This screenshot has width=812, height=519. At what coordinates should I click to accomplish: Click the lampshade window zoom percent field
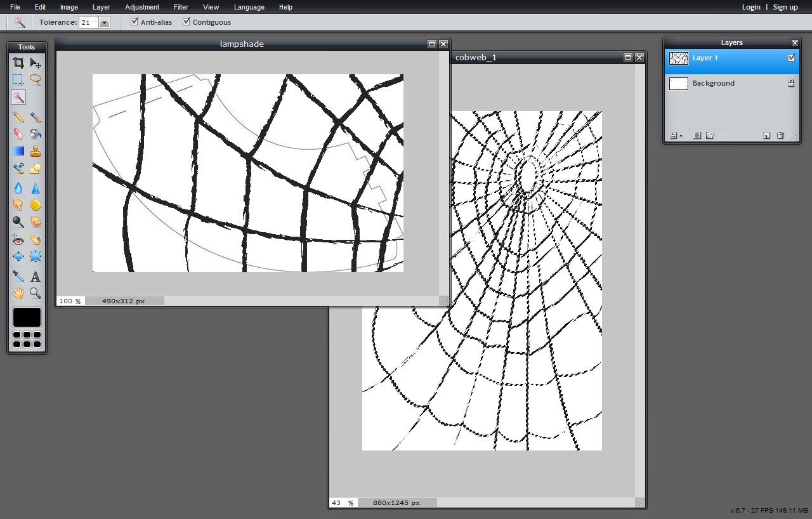(70, 301)
